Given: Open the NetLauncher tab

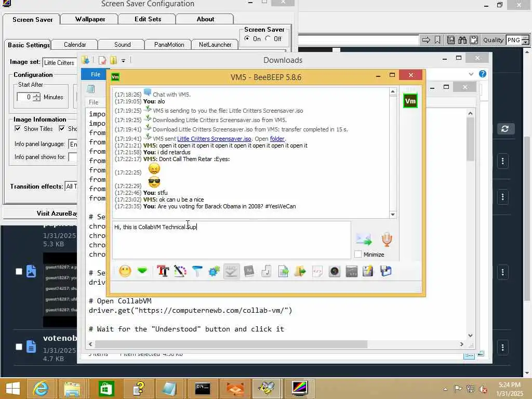Looking at the screenshot, I should pyautogui.click(x=215, y=45).
